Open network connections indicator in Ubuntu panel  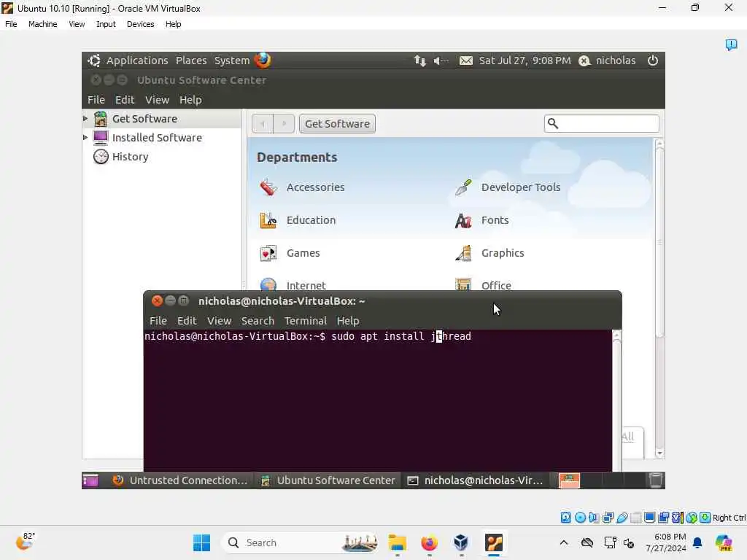pos(419,61)
